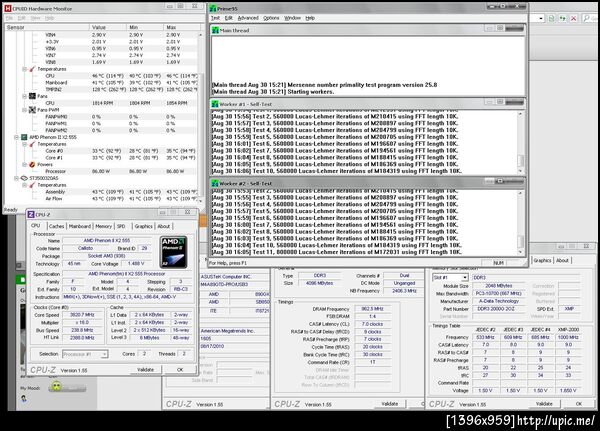Switch to the Caches tab in CPU-Z
The width and height of the screenshot is (600, 431).
pyautogui.click(x=57, y=226)
